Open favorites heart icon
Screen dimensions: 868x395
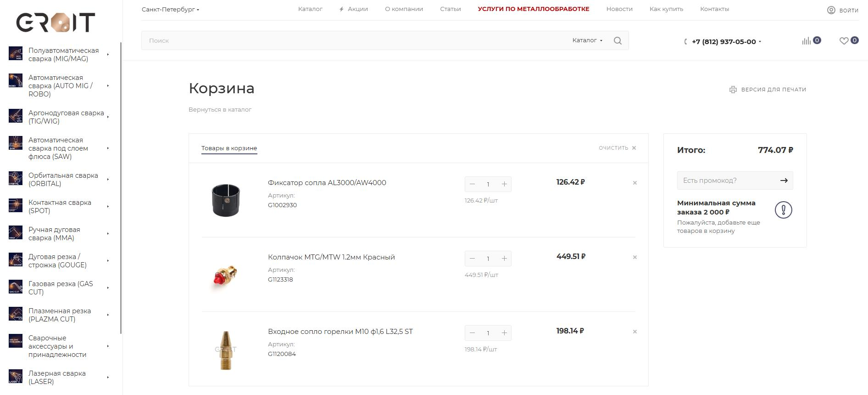tap(844, 41)
